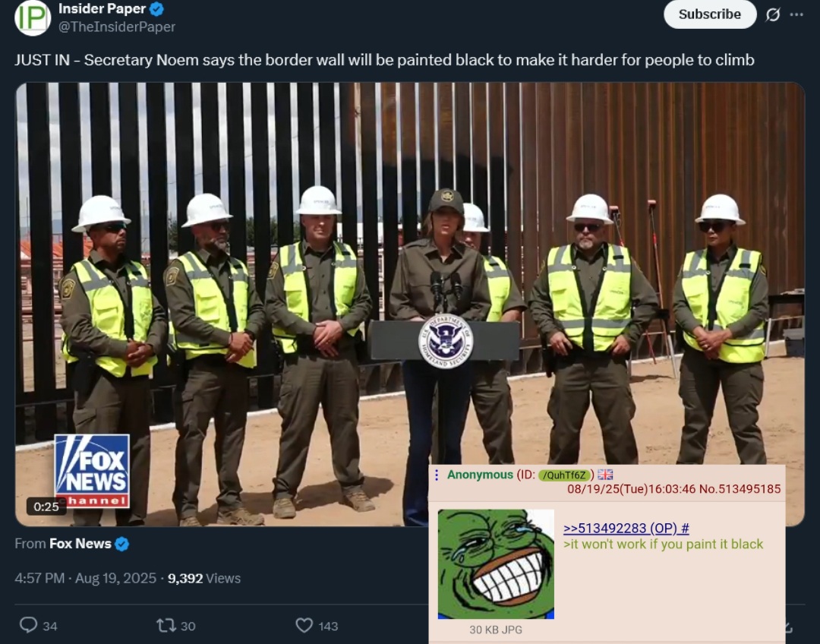Screen dimensions: 820x644
Task: Click the 0:25 video duration badge
Action: (x=46, y=507)
